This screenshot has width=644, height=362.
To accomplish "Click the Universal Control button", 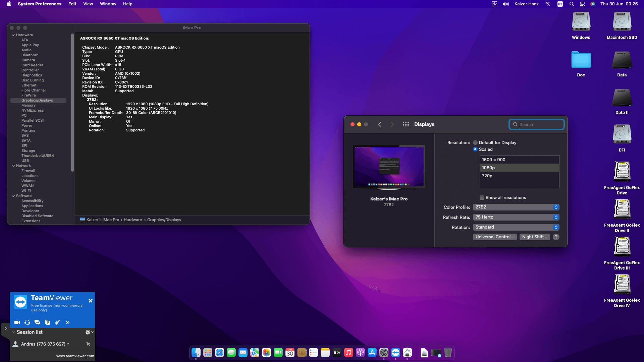I will (x=495, y=237).
